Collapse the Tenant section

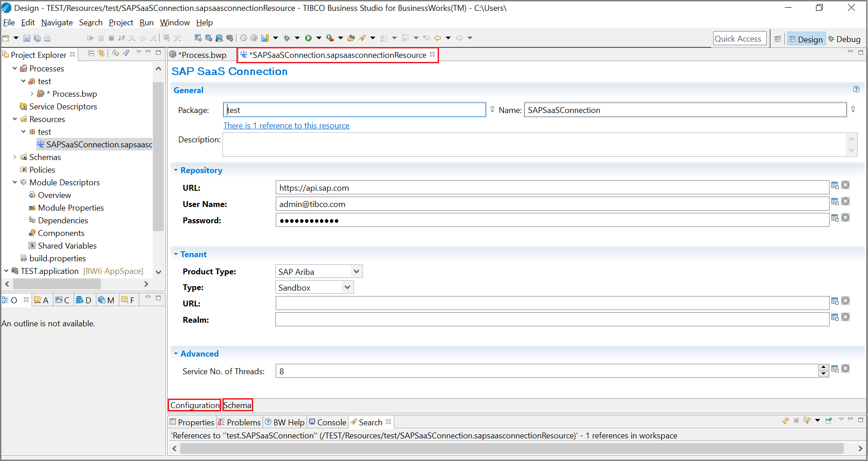(176, 254)
